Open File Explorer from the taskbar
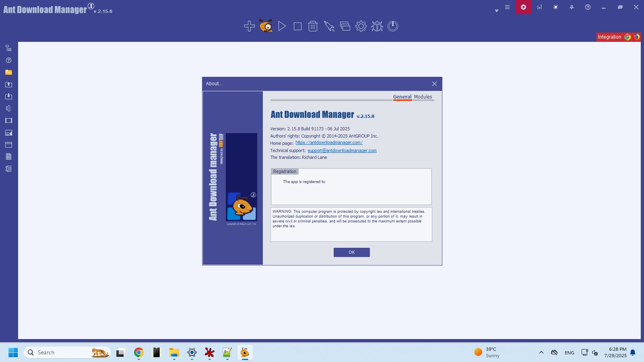644x362 pixels. click(x=174, y=353)
